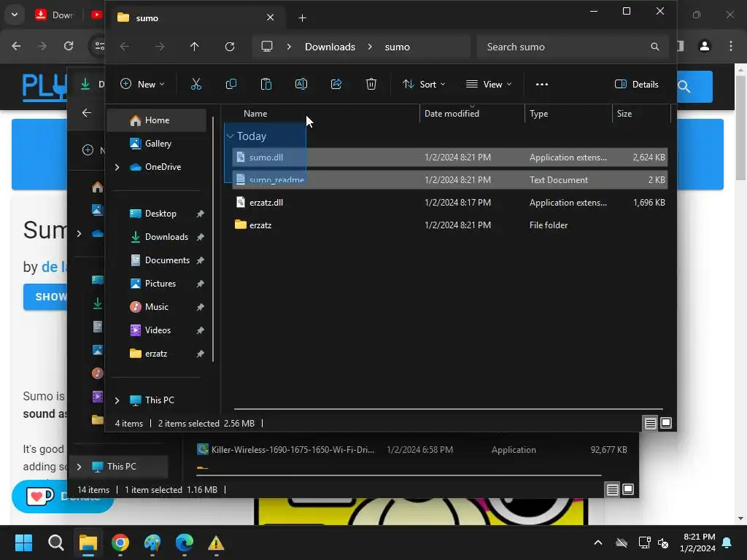Toggle the pin next to Documents
The height and width of the screenshot is (560, 747).
click(200, 260)
